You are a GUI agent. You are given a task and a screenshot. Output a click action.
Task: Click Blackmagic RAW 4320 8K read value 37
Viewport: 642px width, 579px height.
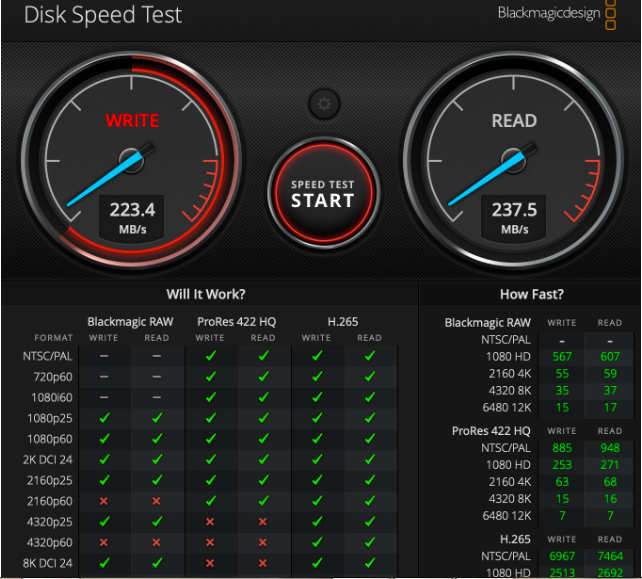[x=610, y=391]
